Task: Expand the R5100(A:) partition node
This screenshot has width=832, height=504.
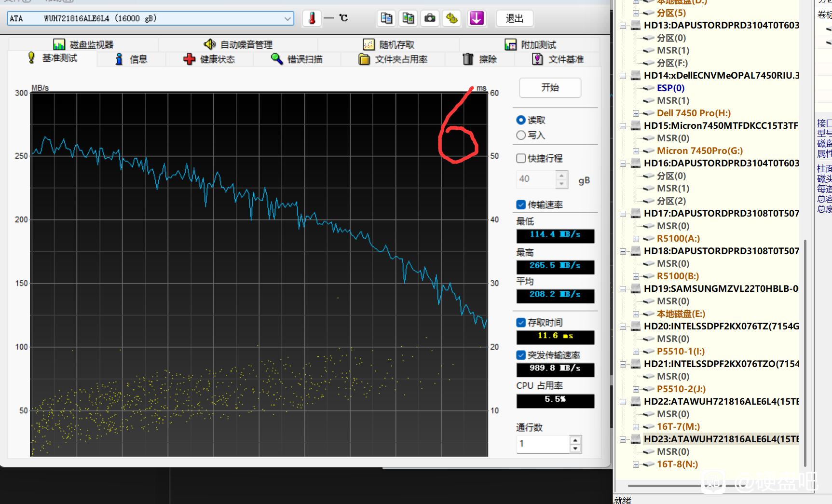Action: [x=636, y=239]
